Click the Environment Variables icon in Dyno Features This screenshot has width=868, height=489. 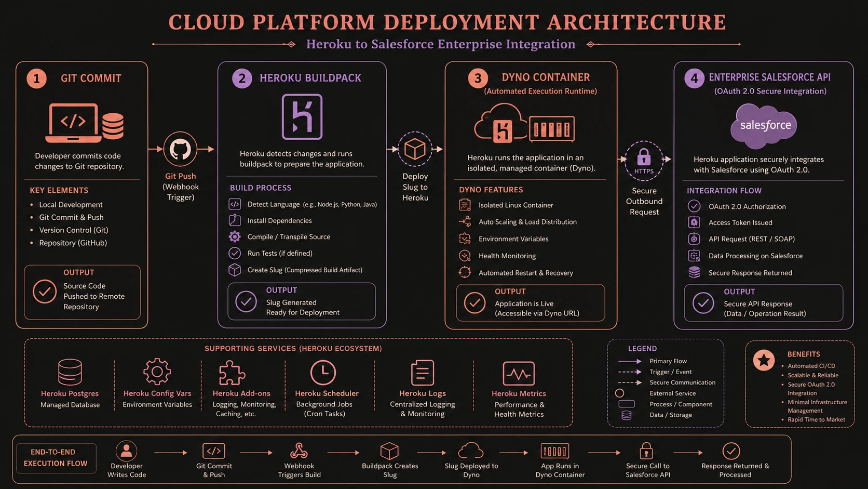pos(465,239)
